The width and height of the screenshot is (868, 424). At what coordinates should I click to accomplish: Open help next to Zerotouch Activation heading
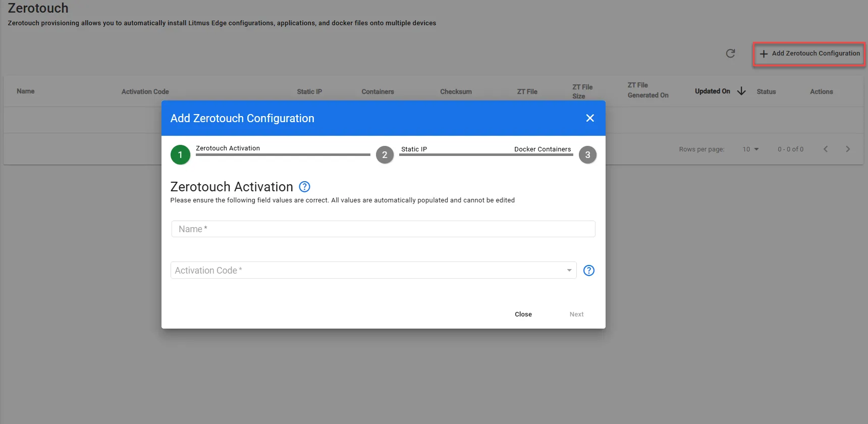(304, 187)
